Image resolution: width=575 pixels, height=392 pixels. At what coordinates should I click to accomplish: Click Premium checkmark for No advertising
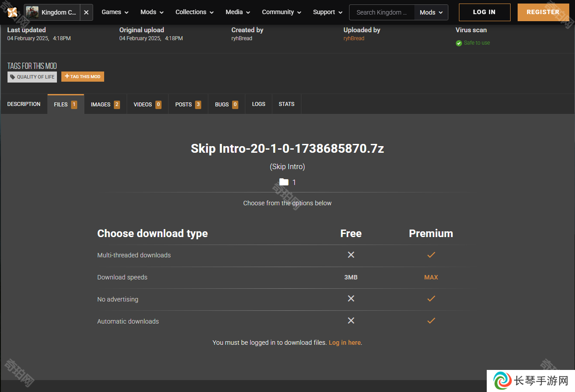tap(431, 298)
